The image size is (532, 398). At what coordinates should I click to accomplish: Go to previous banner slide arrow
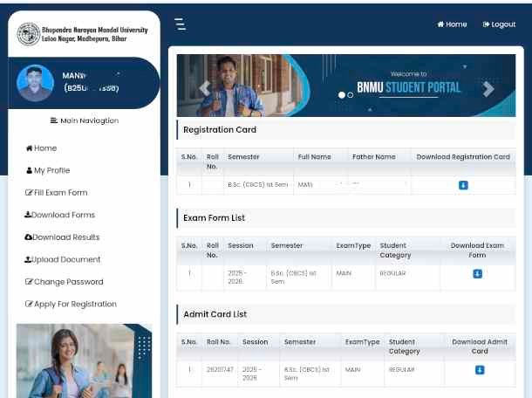click(205, 89)
